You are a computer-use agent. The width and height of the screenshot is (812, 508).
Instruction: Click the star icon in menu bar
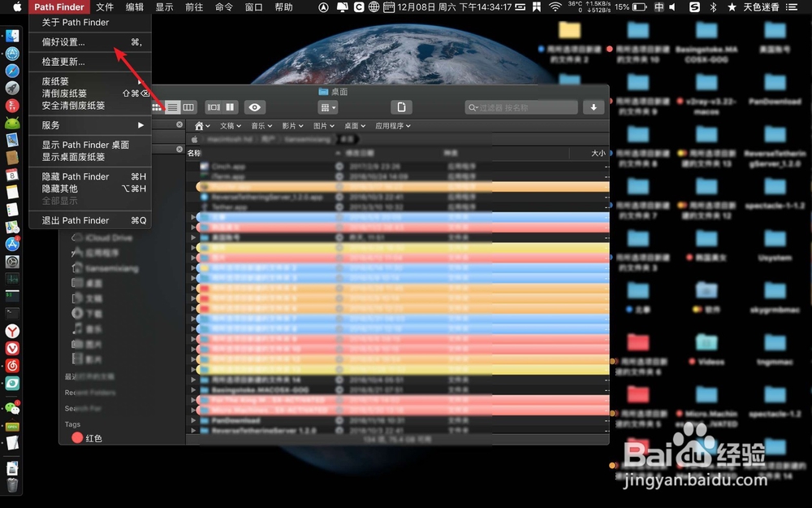[732, 7]
